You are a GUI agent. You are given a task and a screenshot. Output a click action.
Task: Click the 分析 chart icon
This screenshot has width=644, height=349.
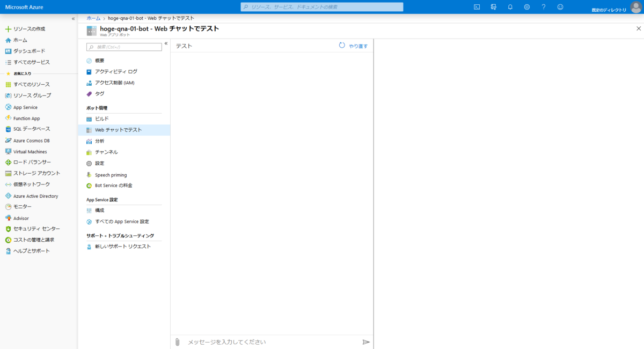coord(89,141)
